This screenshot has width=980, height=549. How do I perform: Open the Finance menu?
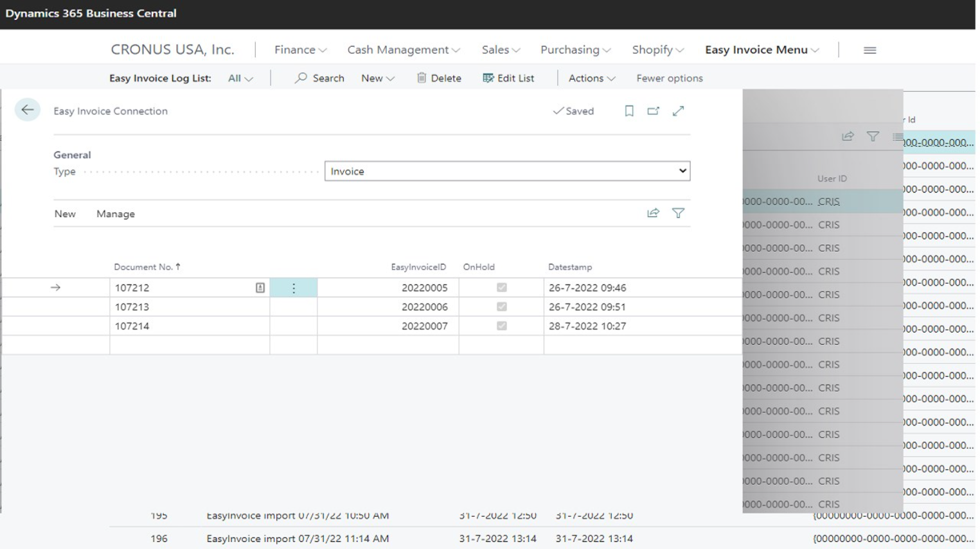coord(300,50)
